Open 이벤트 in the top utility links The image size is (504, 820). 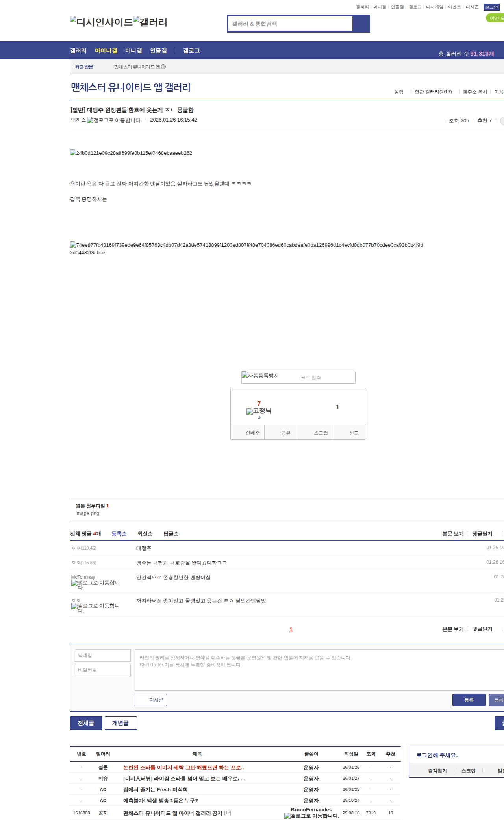pos(454,7)
